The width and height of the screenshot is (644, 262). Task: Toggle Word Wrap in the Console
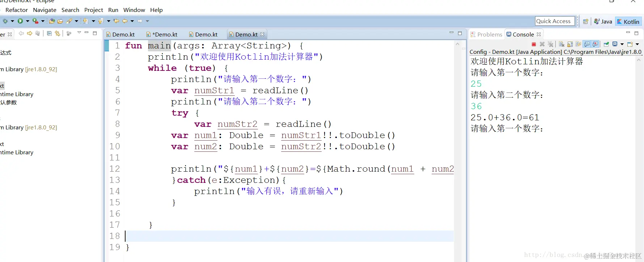(x=578, y=44)
